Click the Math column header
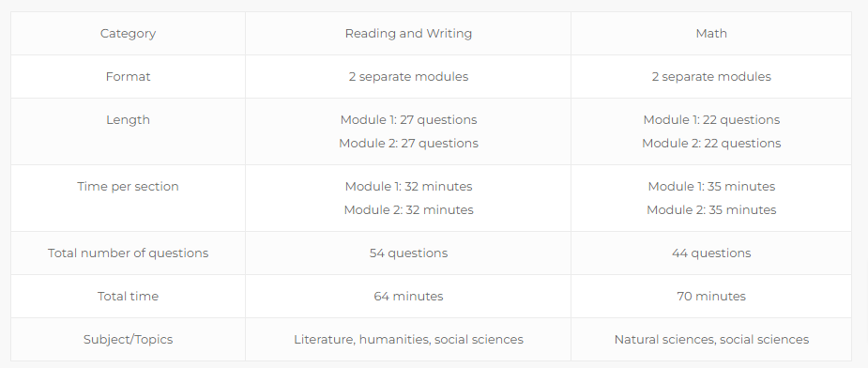This screenshot has height=368, width=868. (x=711, y=33)
